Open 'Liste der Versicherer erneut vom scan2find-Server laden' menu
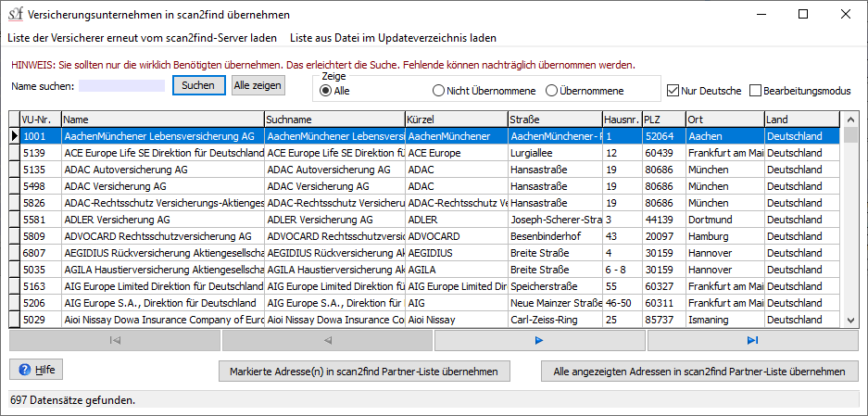868x416 pixels. coord(143,38)
